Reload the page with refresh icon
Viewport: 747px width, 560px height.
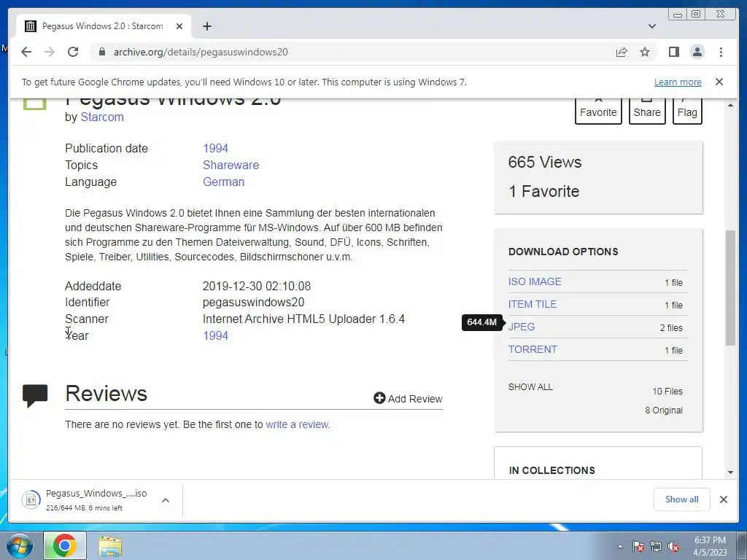73,52
